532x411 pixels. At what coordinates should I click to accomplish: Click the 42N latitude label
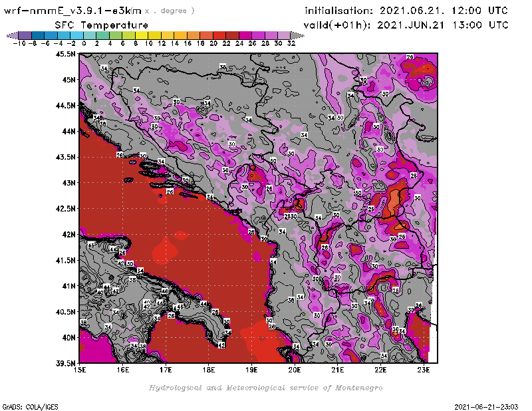[x=68, y=234]
